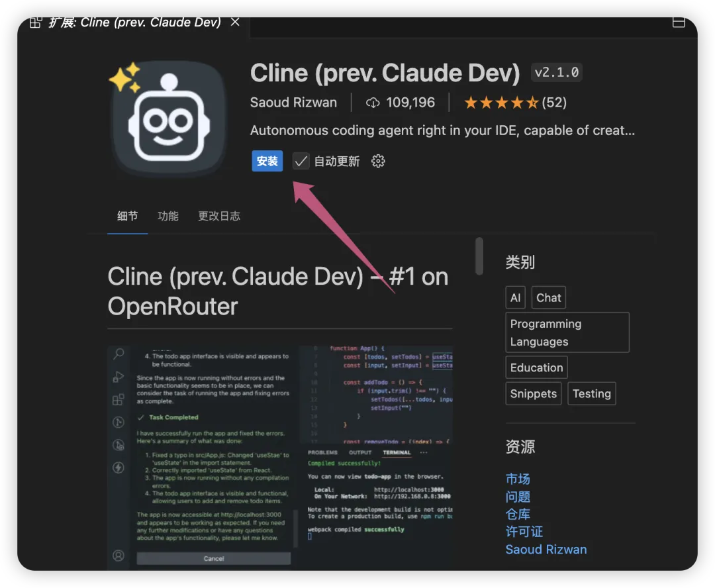Image resolution: width=715 pixels, height=588 pixels.
Task: Open the Saoud Rizwan link under 资源
Action: tap(546, 549)
